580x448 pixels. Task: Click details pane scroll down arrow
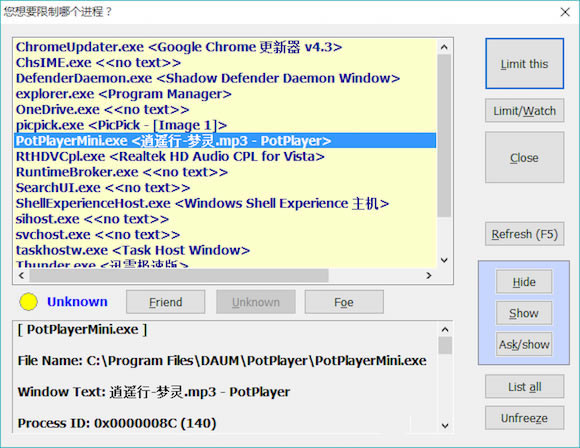[x=445, y=425]
